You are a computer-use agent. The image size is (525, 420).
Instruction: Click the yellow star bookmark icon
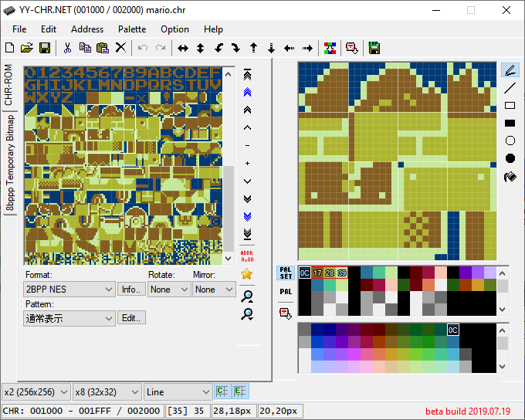point(247,273)
